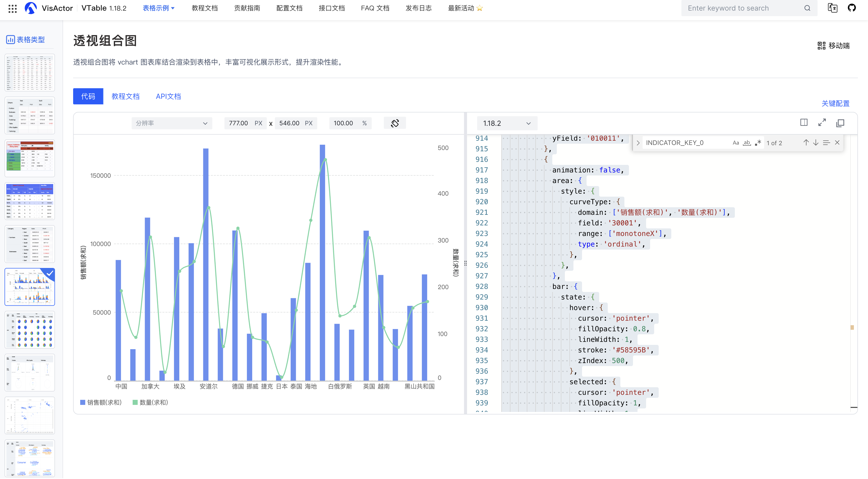This screenshot has height=479, width=868.
Task: Toggle match case in find widget
Action: (736, 143)
